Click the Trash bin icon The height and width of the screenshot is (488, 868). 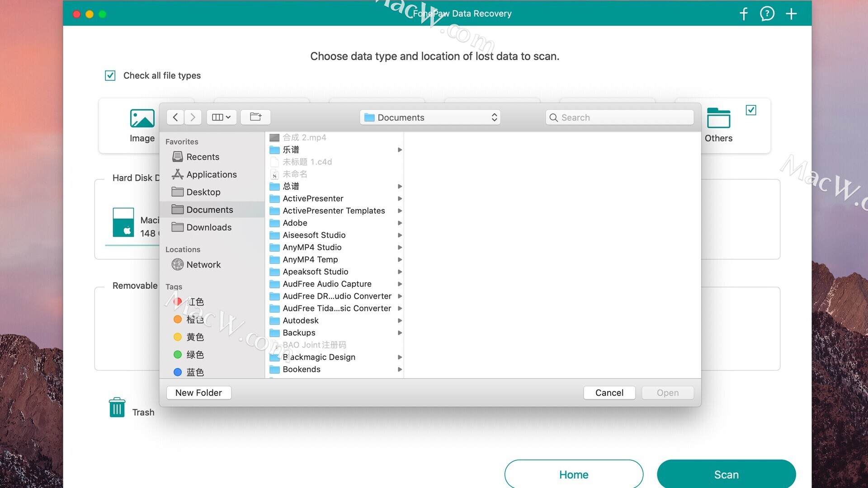point(117,408)
